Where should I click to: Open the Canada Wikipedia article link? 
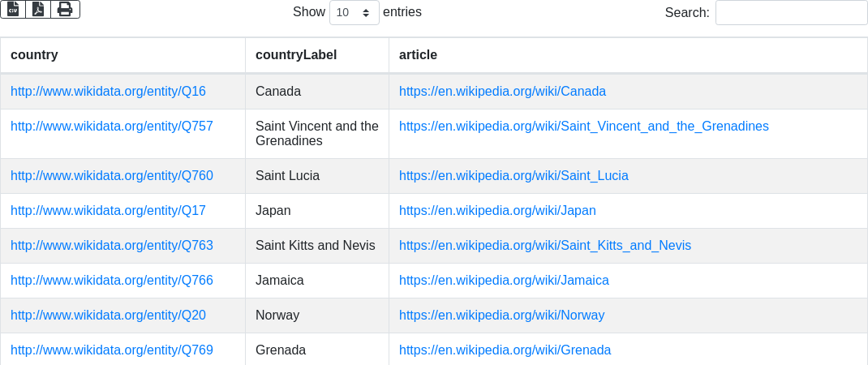(x=502, y=92)
